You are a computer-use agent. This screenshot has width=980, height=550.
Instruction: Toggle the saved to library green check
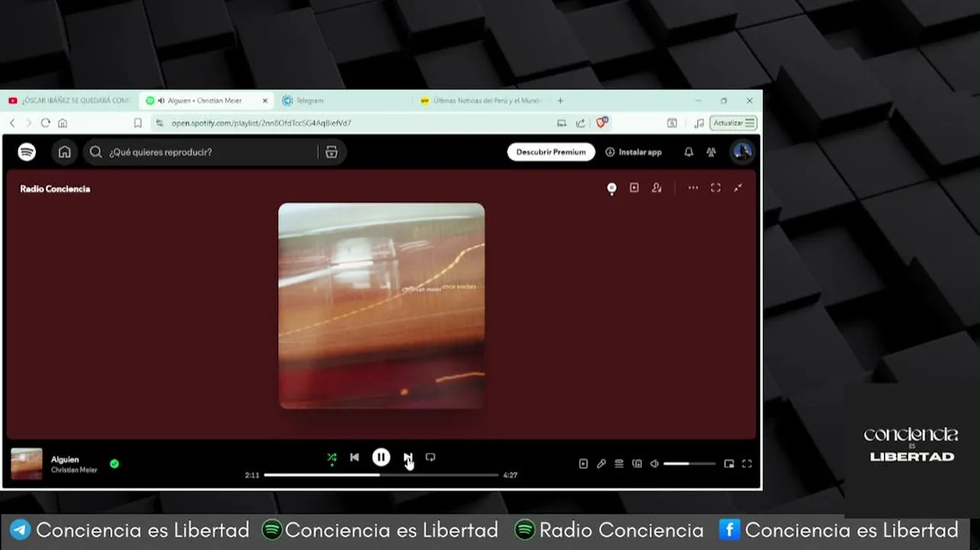click(114, 464)
